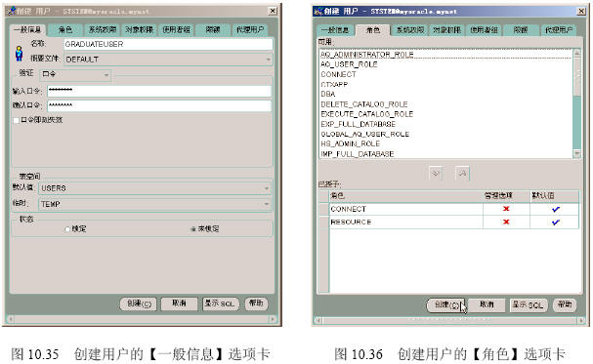Viewport: 593px width, 364px height.
Task: Switch to 系统权限 tab in right window
Action: pyautogui.click(x=410, y=30)
